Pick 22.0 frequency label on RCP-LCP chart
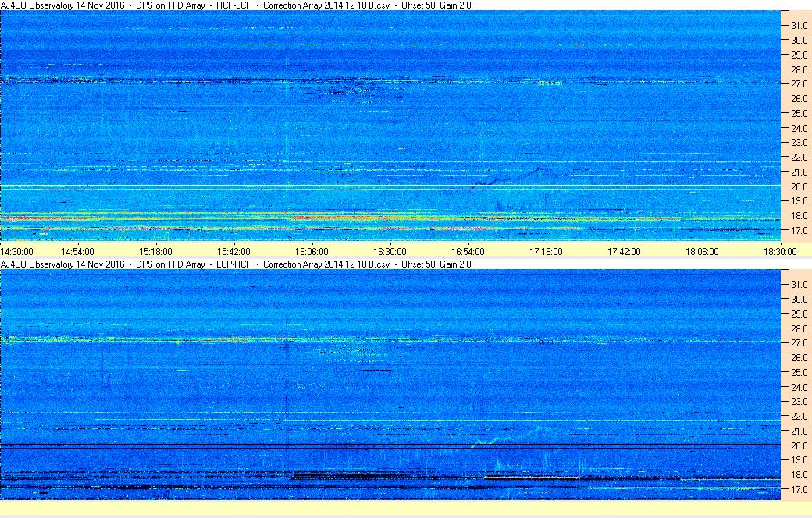812x518 pixels. [x=799, y=158]
